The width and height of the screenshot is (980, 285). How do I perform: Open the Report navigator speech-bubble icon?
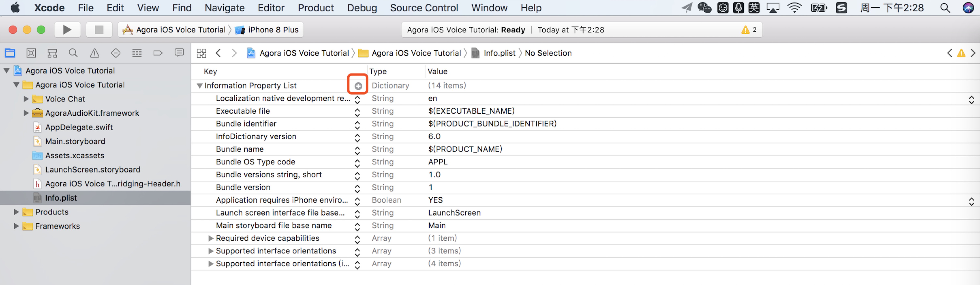tap(179, 53)
